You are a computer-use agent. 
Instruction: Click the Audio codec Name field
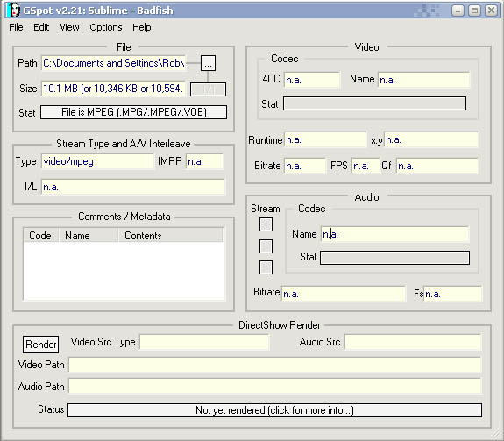pyautogui.click(x=394, y=234)
